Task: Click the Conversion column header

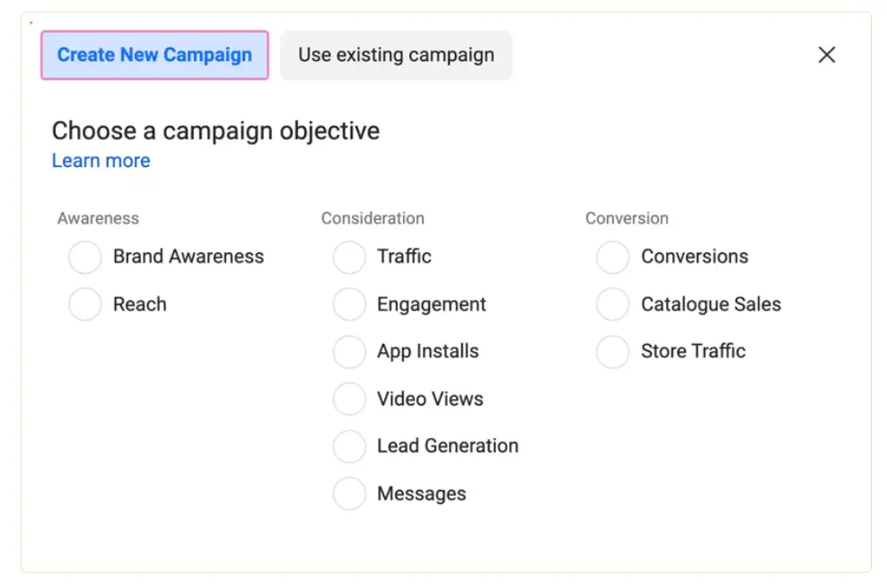Action: (x=627, y=218)
